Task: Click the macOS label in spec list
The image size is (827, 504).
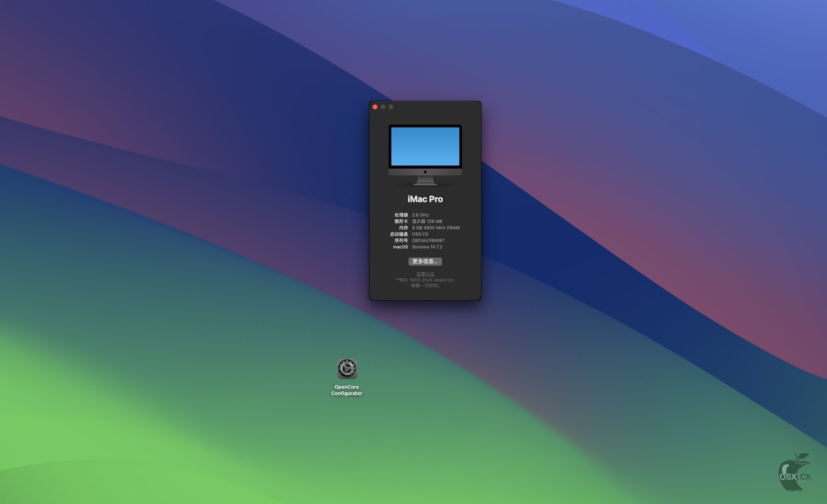Action: click(x=401, y=247)
